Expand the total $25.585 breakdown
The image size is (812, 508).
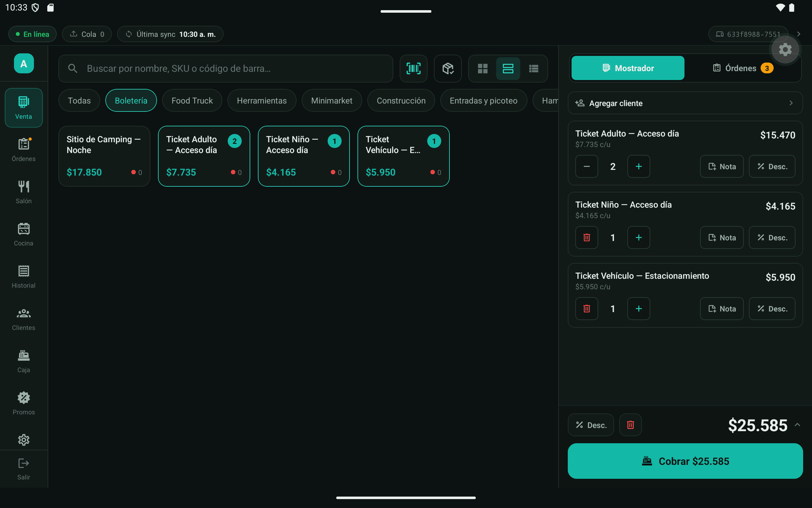coord(797,425)
